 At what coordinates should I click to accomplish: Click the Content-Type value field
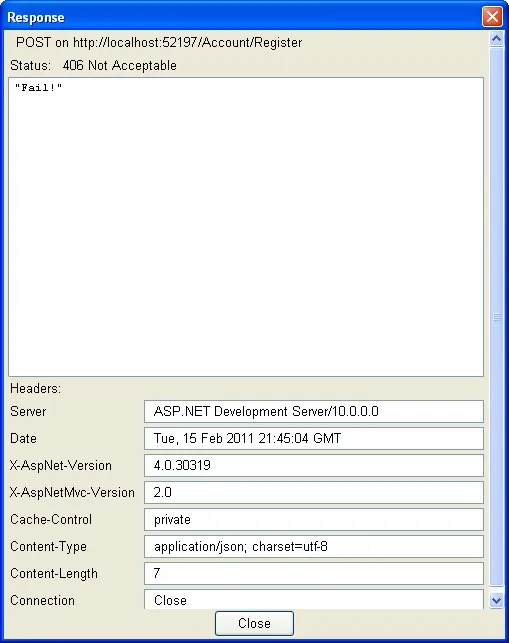pyautogui.click(x=314, y=546)
